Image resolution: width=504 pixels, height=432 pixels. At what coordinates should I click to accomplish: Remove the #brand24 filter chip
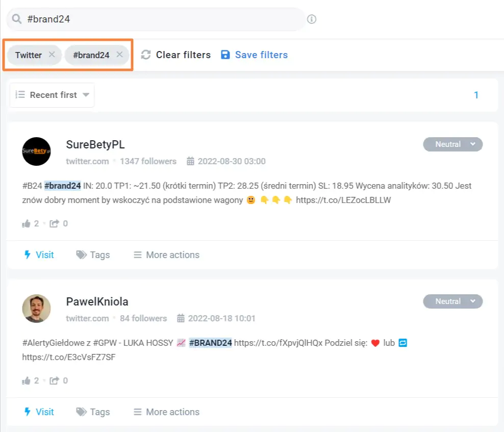coord(119,55)
